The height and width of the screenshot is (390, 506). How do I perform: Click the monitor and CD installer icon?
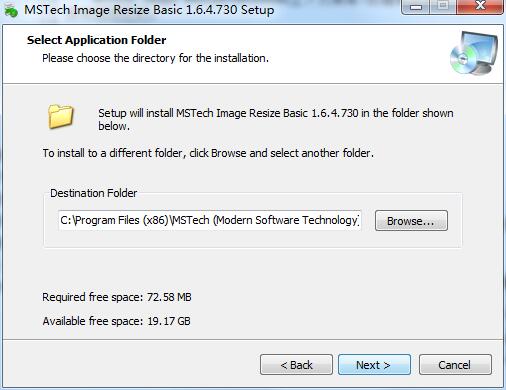[x=474, y=53]
